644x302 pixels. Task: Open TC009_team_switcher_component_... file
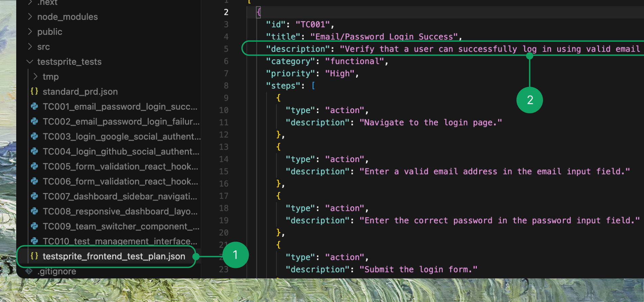click(121, 226)
